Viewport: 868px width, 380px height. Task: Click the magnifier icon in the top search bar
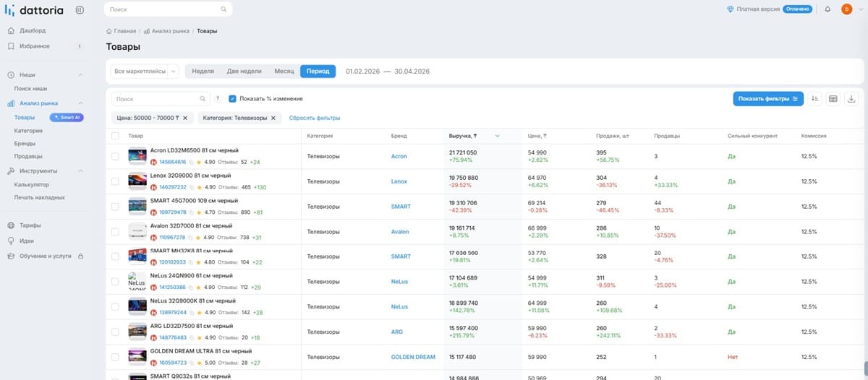coord(224,9)
